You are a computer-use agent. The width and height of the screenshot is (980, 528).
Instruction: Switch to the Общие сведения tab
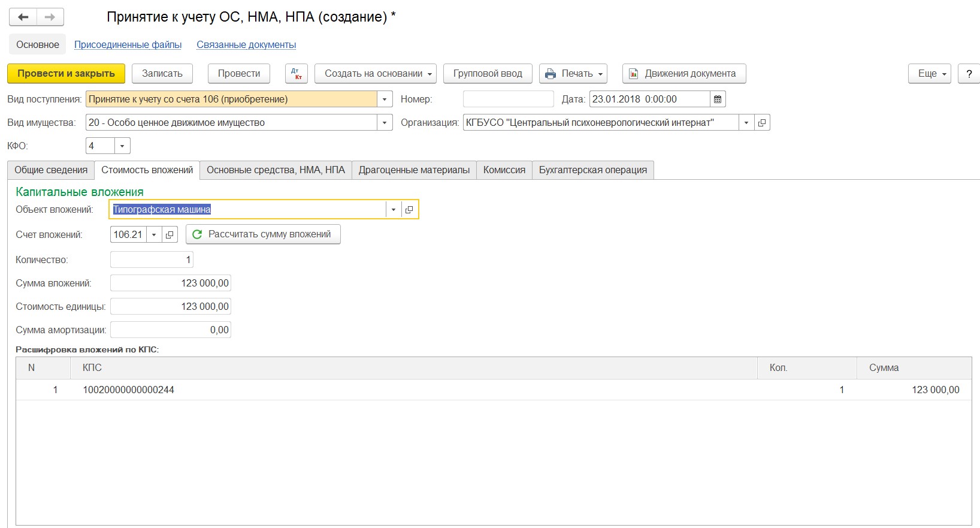[51, 170]
